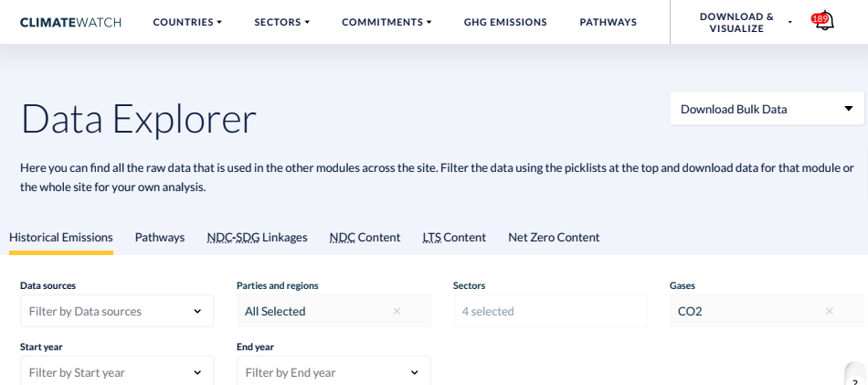868x385 pixels.
Task: Switch to the NDC-SDG Linkages tab
Action: point(257,237)
